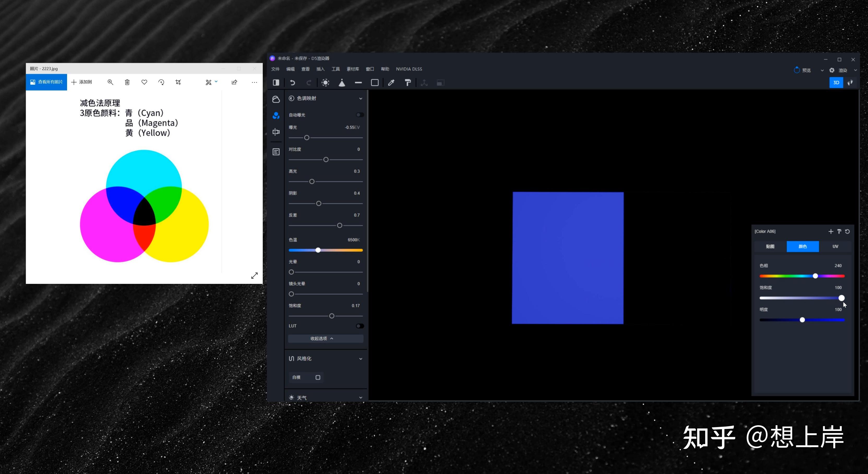
Task: Collapse the 色调映射 tone mapping section
Action: coord(361,98)
